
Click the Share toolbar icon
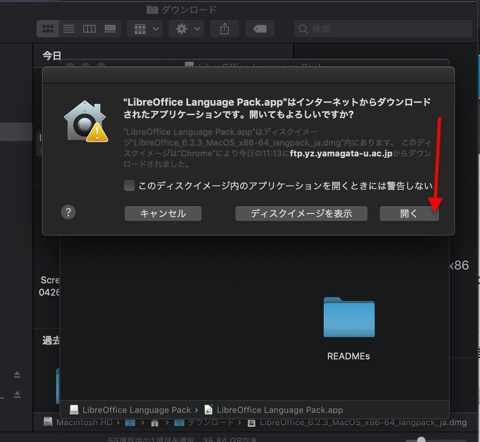tap(224, 29)
